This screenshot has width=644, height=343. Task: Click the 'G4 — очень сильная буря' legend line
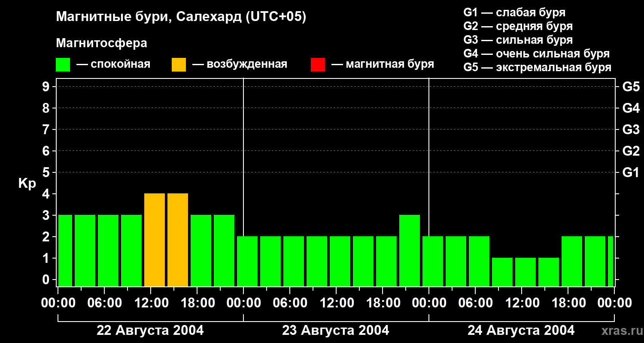point(537,54)
